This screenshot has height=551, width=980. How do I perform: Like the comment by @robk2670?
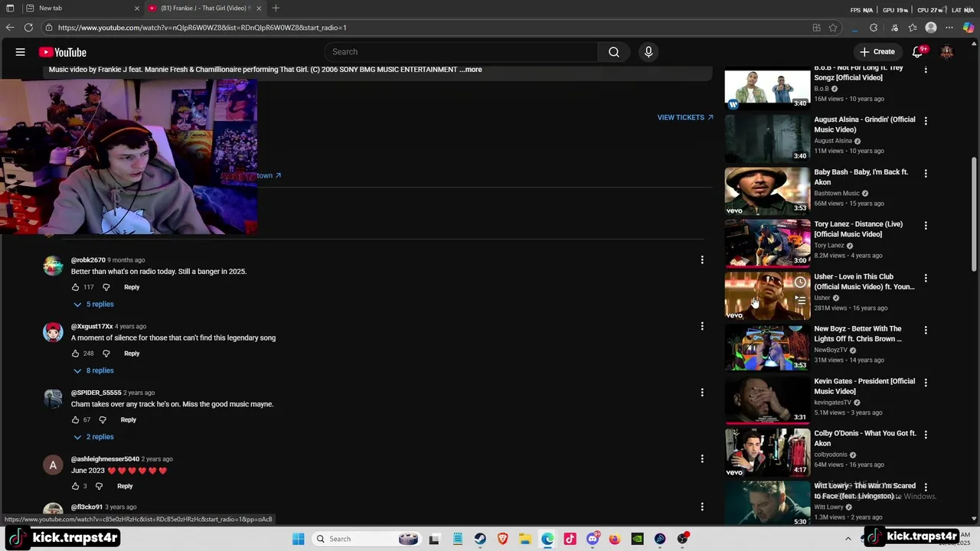(x=75, y=287)
